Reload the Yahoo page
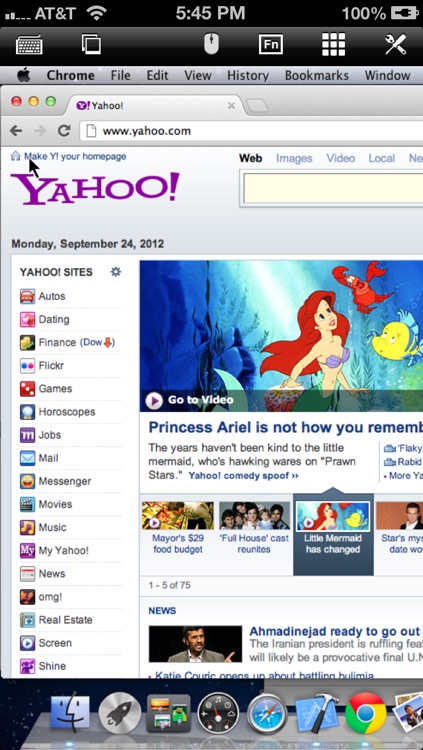The image size is (423, 750). [x=64, y=131]
